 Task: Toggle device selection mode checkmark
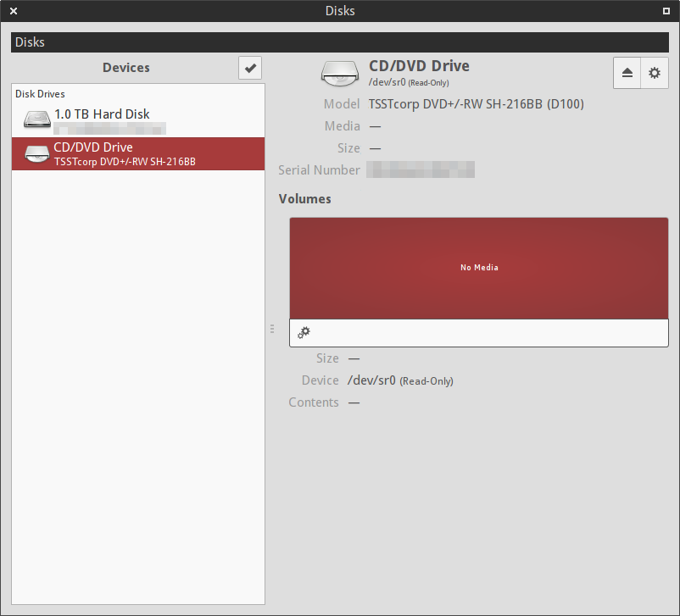(250, 68)
